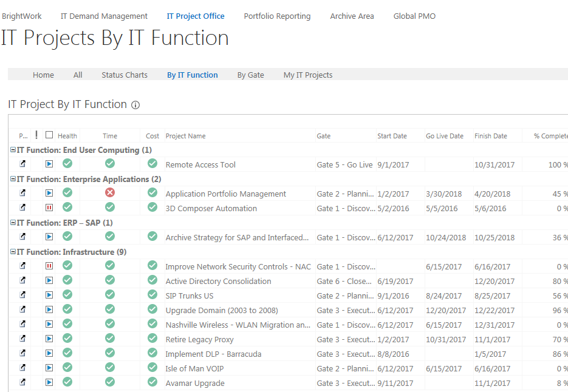Click the green Cost indicator for Archive Strategy for SAP
The image size is (568, 392).
[152, 236]
